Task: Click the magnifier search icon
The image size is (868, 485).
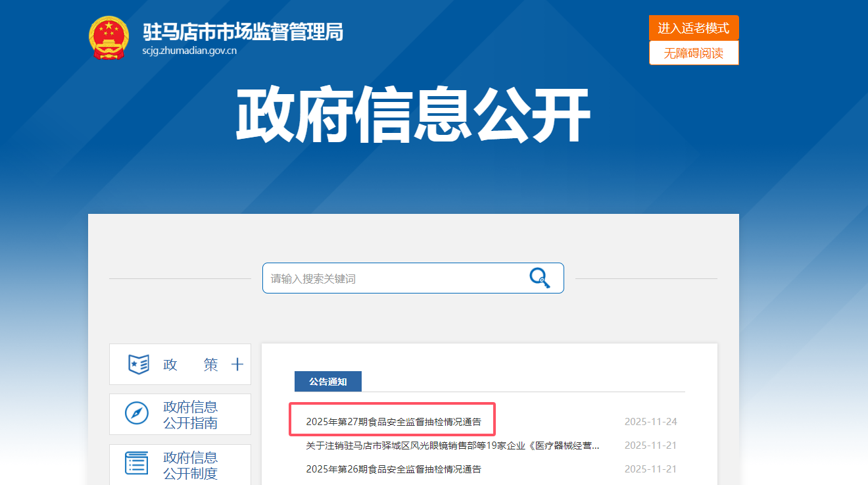Action: 539,278
